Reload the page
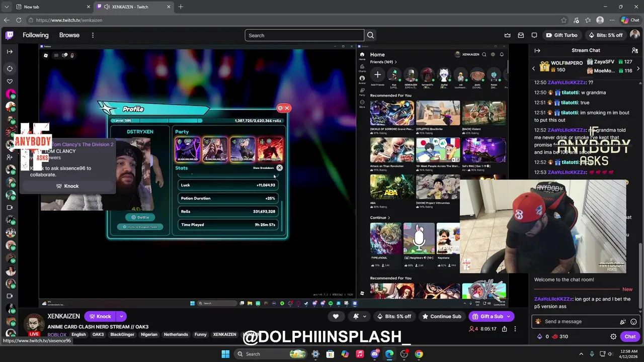Image resolution: width=644 pixels, height=362 pixels. 19,20
